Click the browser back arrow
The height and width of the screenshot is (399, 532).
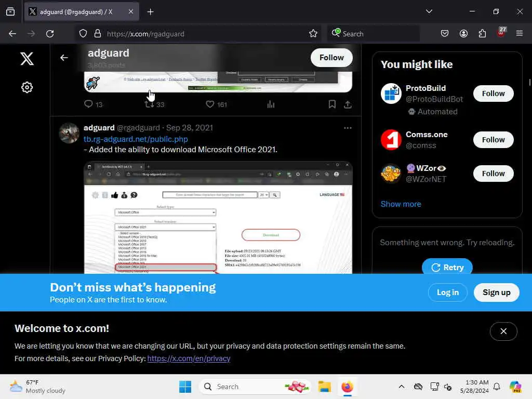coord(12,34)
